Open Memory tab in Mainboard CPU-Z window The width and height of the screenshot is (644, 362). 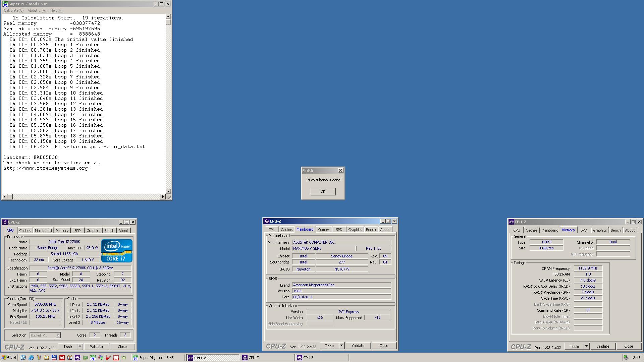[324, 230]
